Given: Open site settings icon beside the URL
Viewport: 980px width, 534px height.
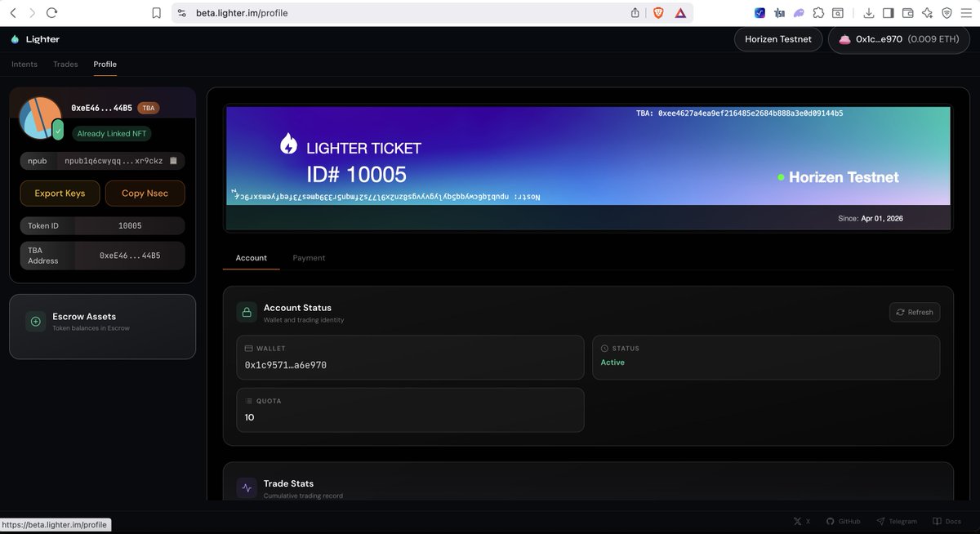Looking at the screenshot, I should (x=182, y=13).
